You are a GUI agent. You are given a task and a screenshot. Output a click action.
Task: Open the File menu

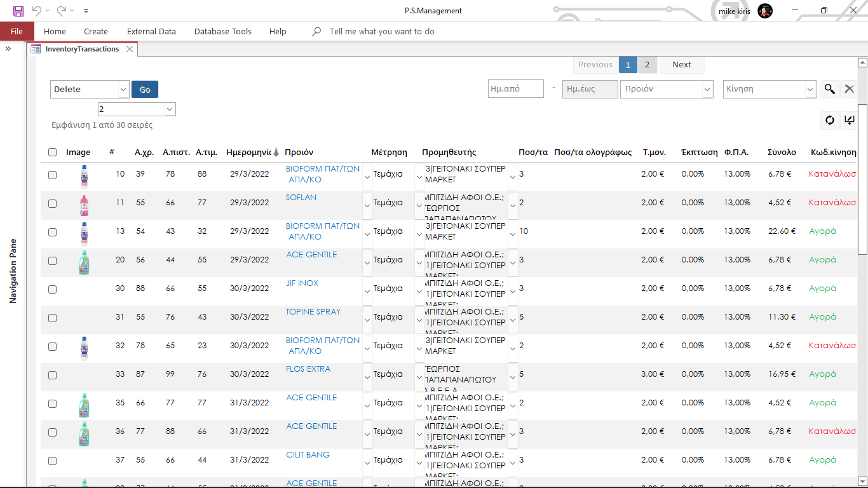pos(17,31)
